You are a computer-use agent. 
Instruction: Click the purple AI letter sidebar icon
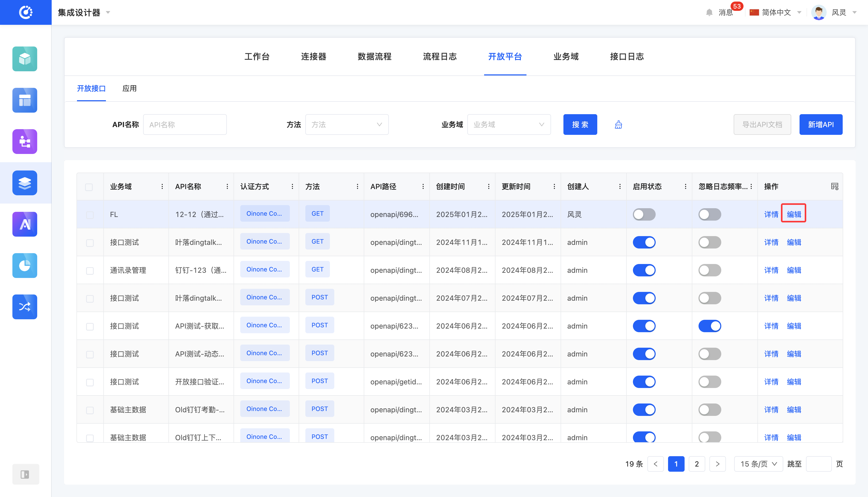25,224
